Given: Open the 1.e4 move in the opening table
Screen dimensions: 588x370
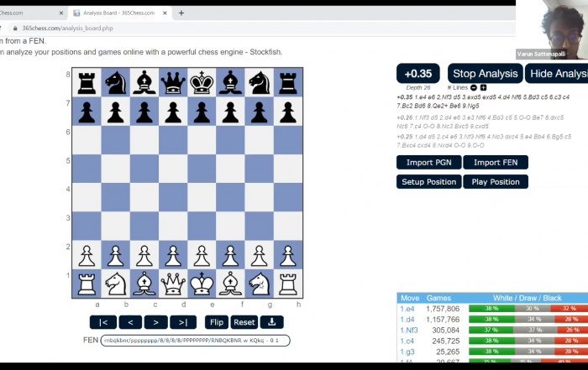Looking at the screenshot, I should [x=407, y=309].
